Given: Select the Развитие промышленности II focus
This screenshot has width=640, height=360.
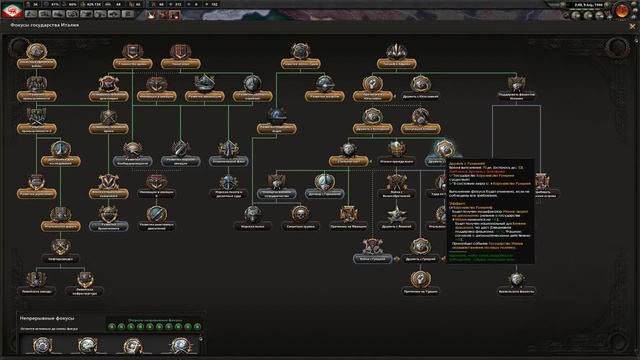Looking at the screenshot, I should tap(36, 122).
